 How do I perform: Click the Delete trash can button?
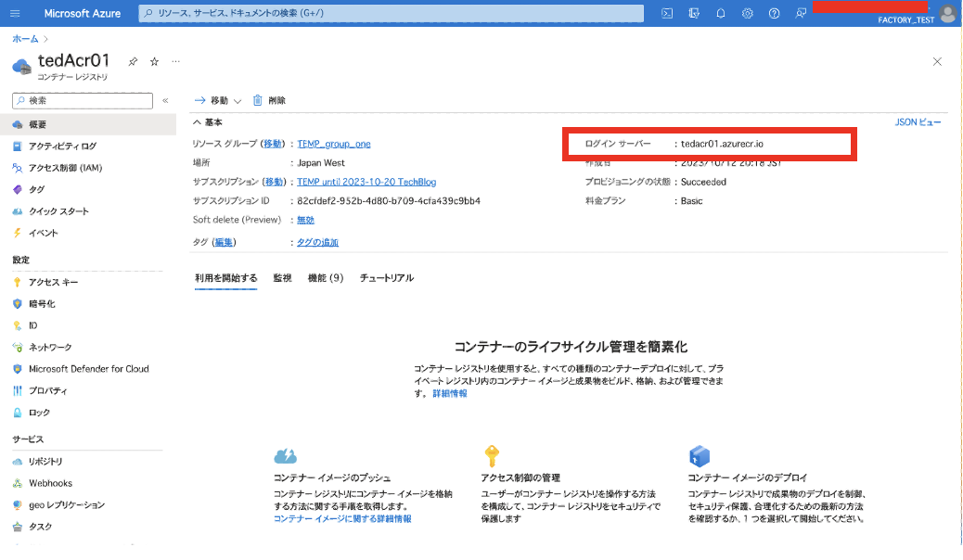pos(270,100)
